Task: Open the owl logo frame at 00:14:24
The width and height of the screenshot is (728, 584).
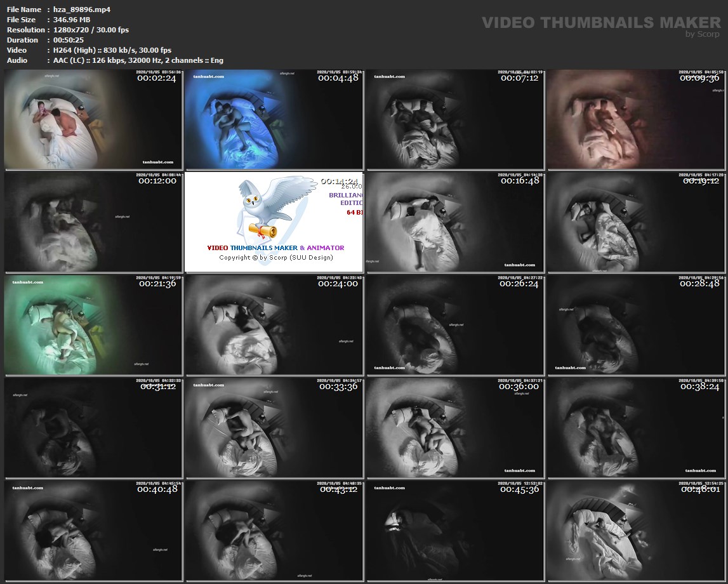Action: 274,222
